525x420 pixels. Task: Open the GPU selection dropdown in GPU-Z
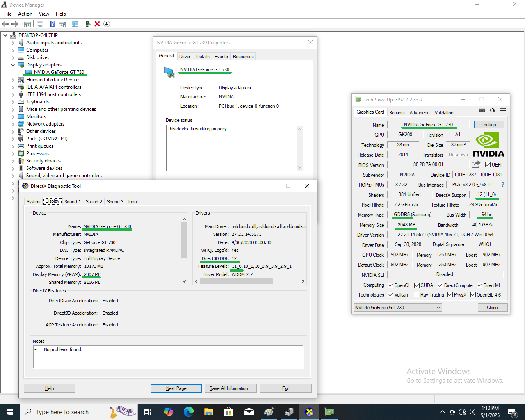[x=397, y=308]
